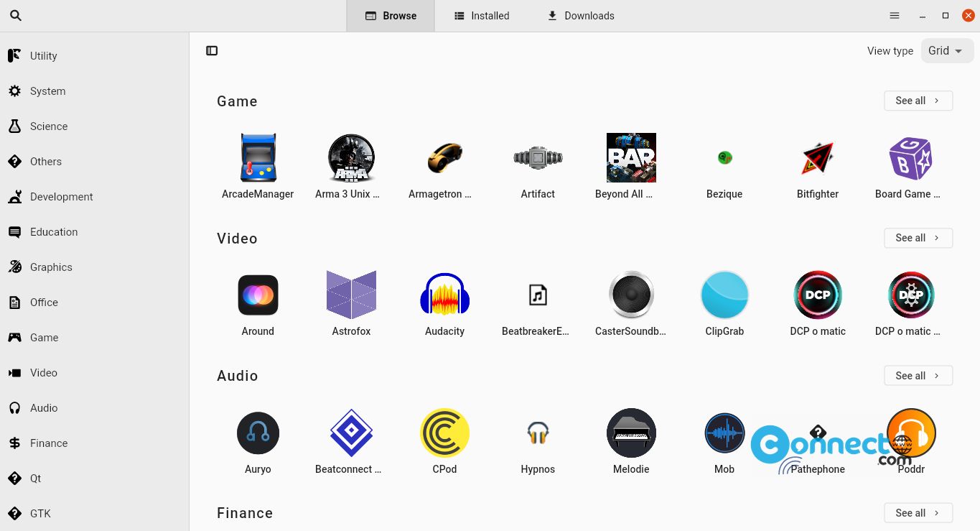Click See all for Video section
The image size is (980, 531).
[918, 238]
